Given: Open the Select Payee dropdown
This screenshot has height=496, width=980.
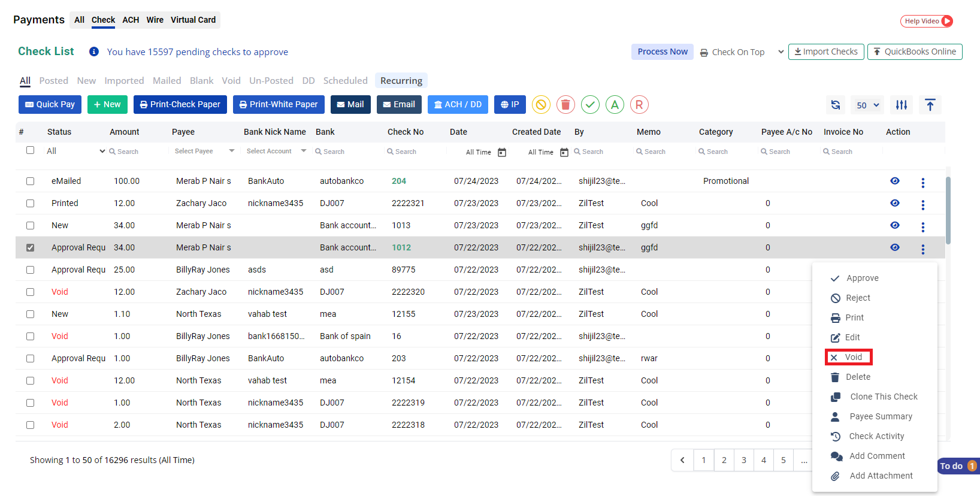Looking at the screenshot, I should 204,151.
